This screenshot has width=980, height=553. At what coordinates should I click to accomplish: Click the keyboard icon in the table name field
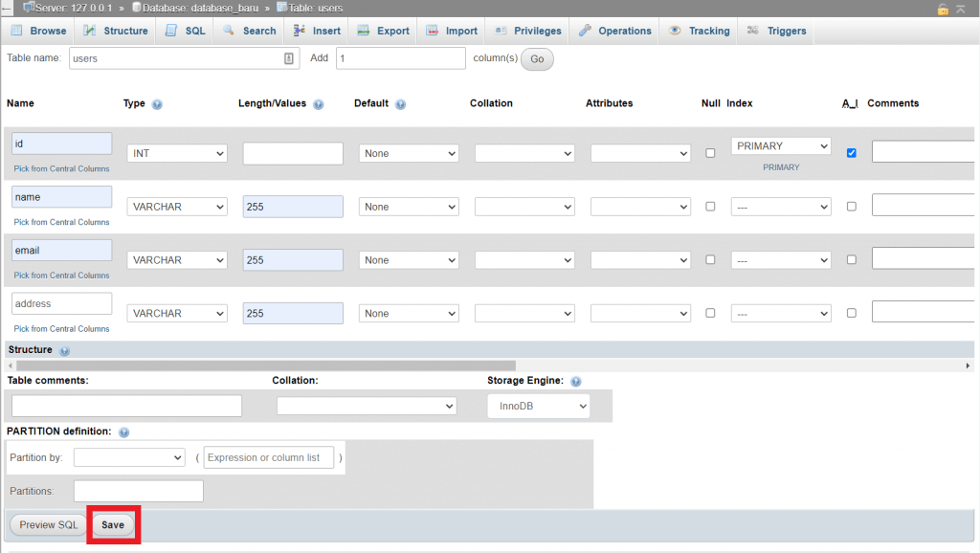point(290,59)
